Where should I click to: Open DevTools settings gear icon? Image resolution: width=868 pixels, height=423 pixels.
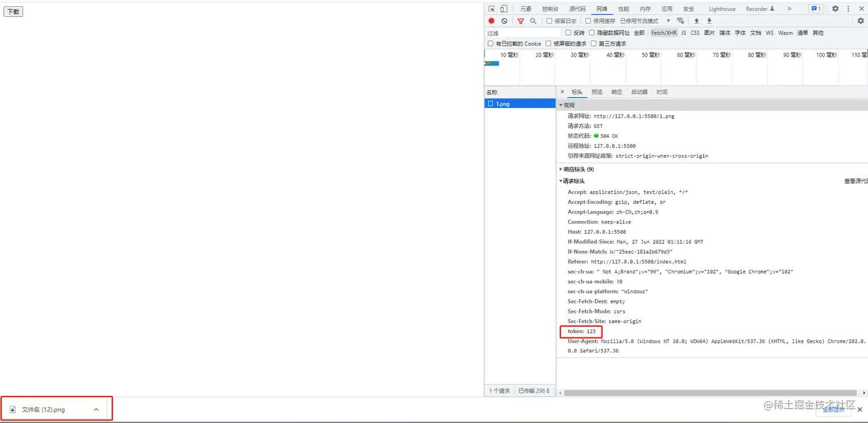tap(835, 9)
